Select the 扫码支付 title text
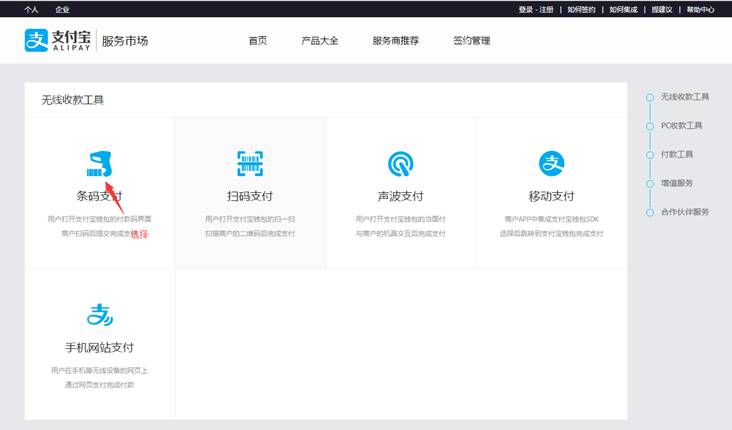The width and height of the screenshot is (732, 430). 250,196
